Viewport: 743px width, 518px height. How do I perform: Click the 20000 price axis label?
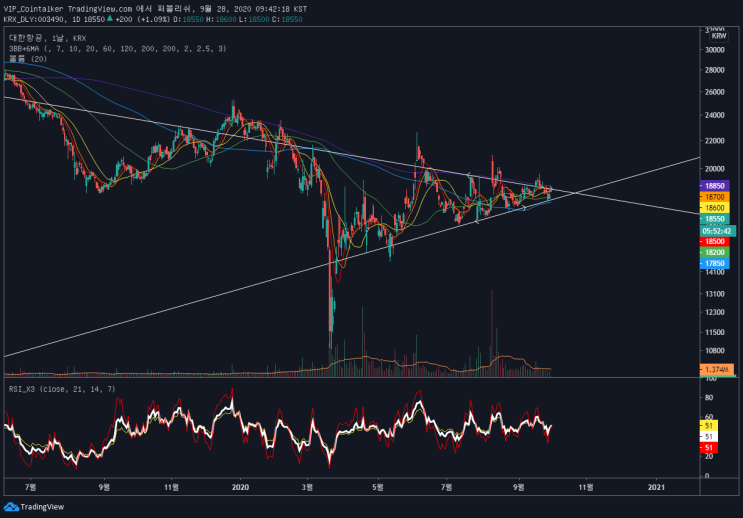tap(715, 169)
